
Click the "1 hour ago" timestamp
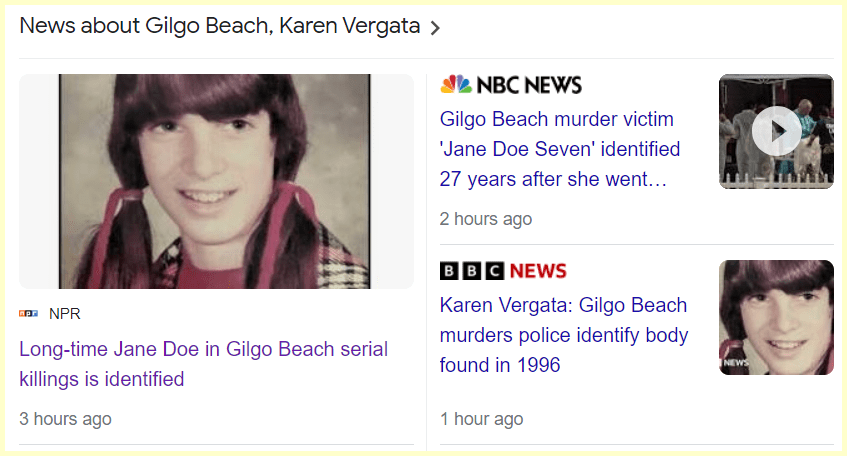481,419
